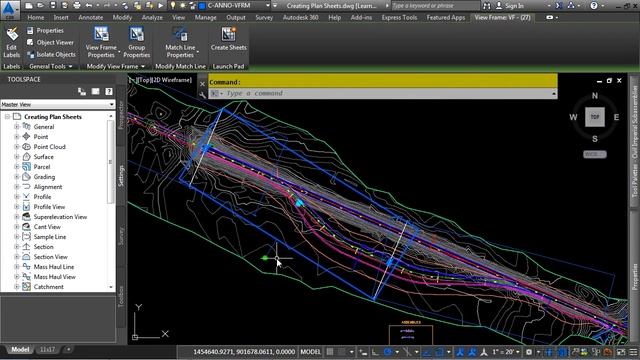
Task: Click the Toolspace tree vertical scrollbar
Action: pyautogui.click(x=111, y=162)
